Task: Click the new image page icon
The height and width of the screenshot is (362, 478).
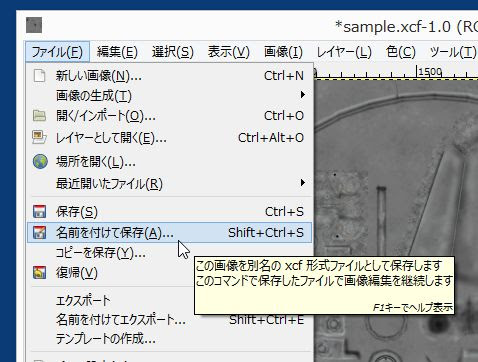Action: point(39,76)
